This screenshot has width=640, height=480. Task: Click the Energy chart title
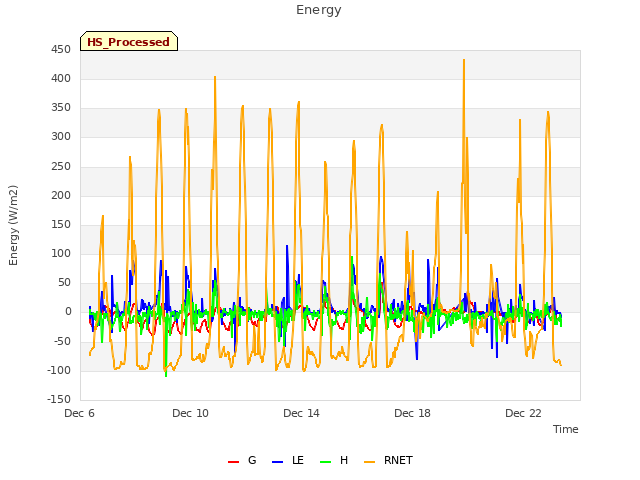click(318, 10)
